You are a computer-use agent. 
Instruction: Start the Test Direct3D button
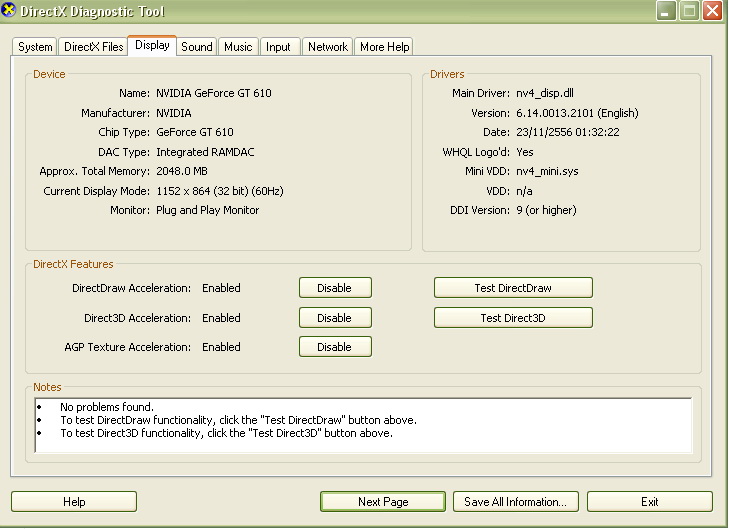pyautogui.click(x=513, y=318)
